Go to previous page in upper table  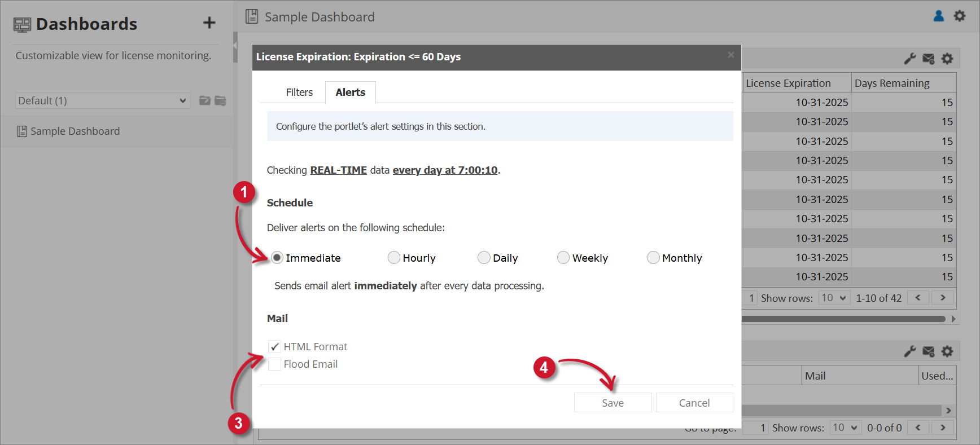click(918, 298)
